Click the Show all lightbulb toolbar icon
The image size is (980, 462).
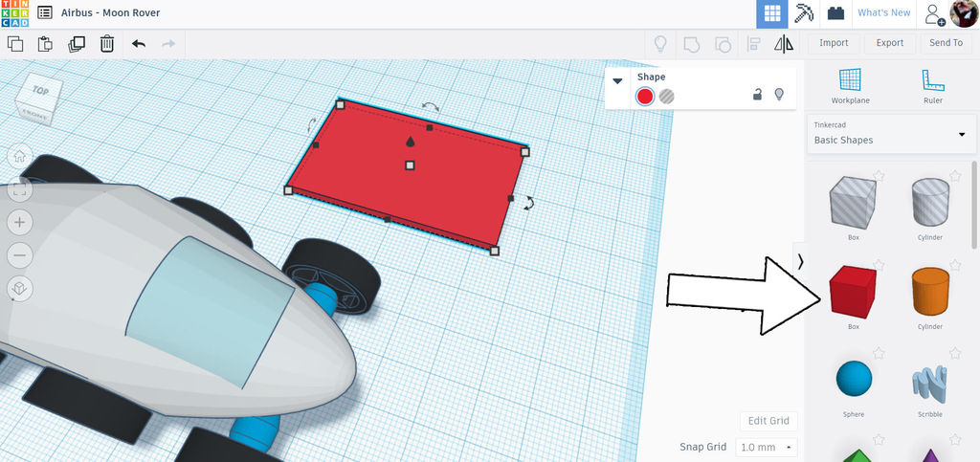[x=660, y=44]
